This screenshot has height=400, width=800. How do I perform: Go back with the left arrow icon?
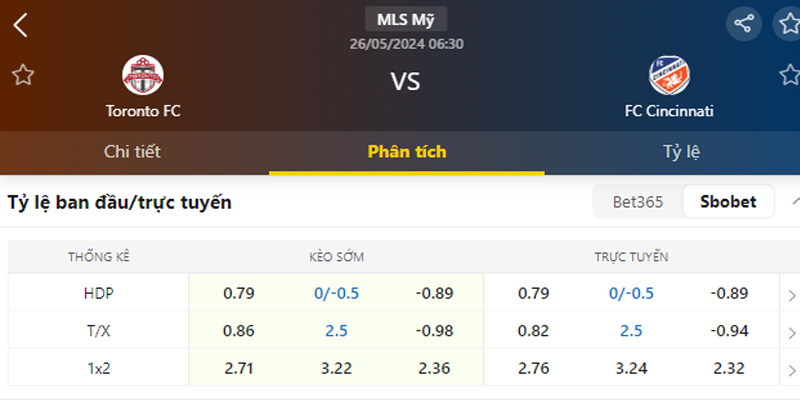(x=20, y=25)
